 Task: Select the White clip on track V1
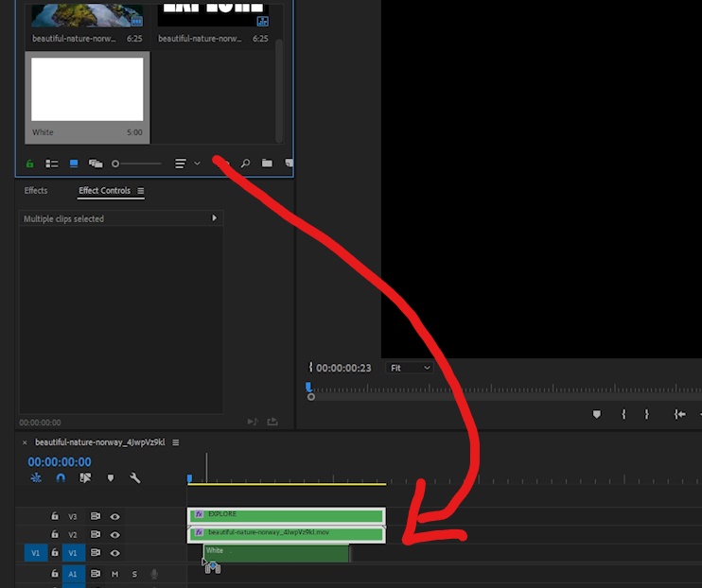point(276,554)
